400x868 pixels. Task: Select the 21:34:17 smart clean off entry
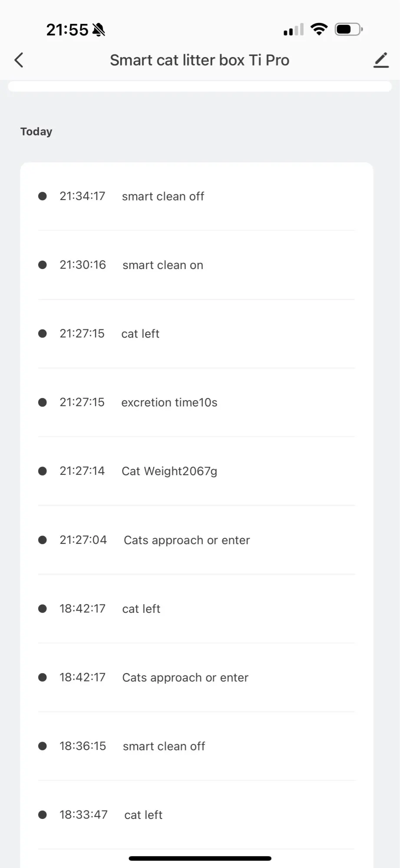(163, 196)
